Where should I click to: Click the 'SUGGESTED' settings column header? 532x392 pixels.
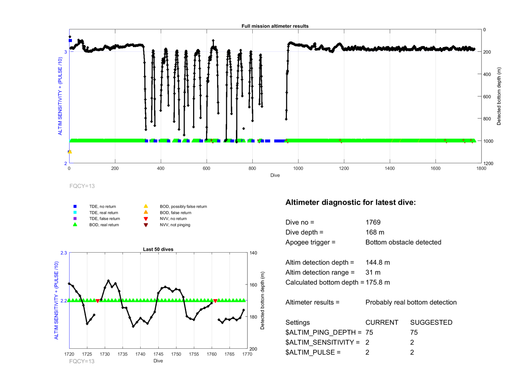[431, 322]
